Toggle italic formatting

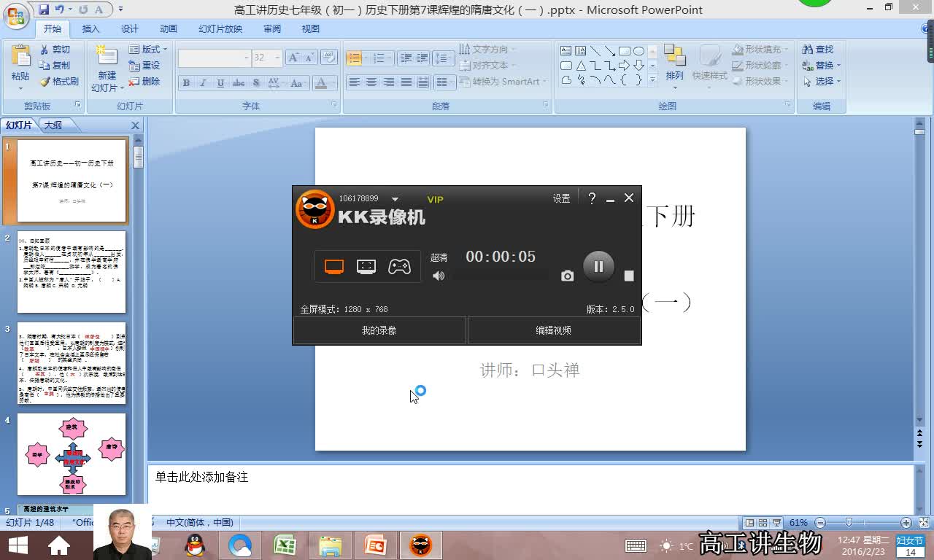pos(203,83)
